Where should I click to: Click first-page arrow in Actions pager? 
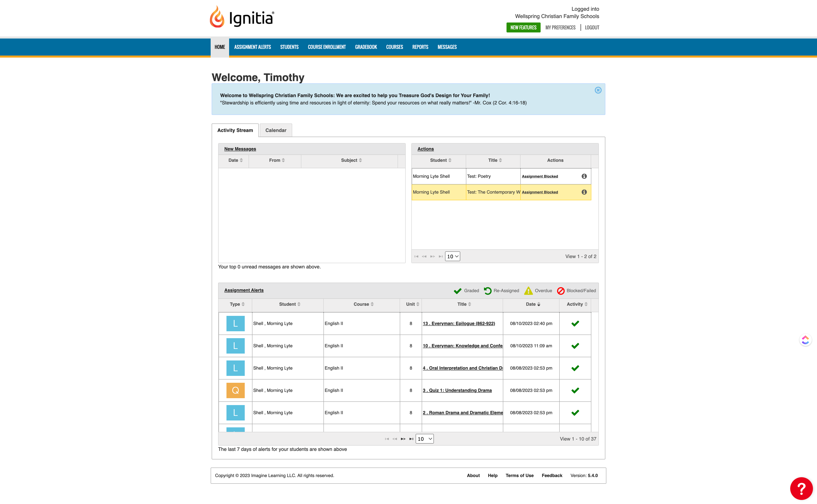click(x=416, y=256)
